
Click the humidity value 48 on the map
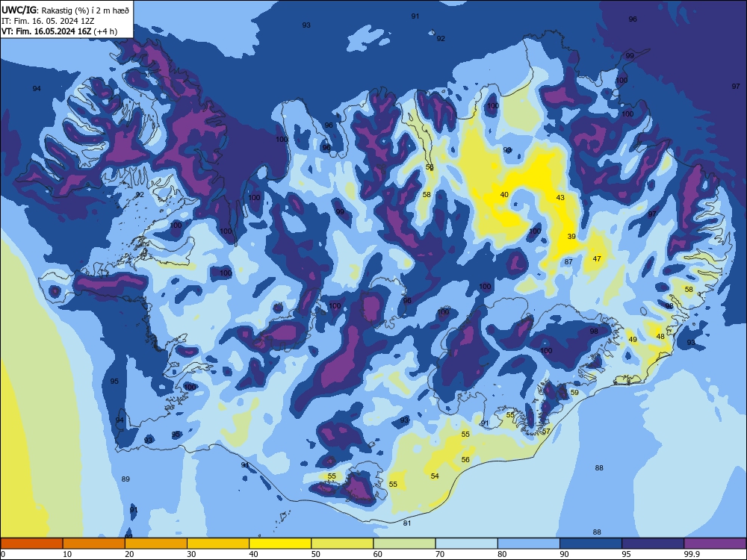tap(660, 336)
